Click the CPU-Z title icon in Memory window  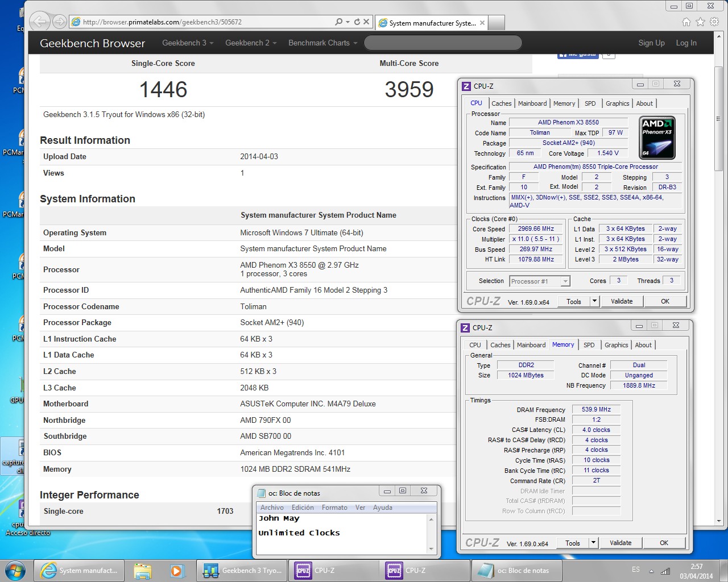(465, 328)
